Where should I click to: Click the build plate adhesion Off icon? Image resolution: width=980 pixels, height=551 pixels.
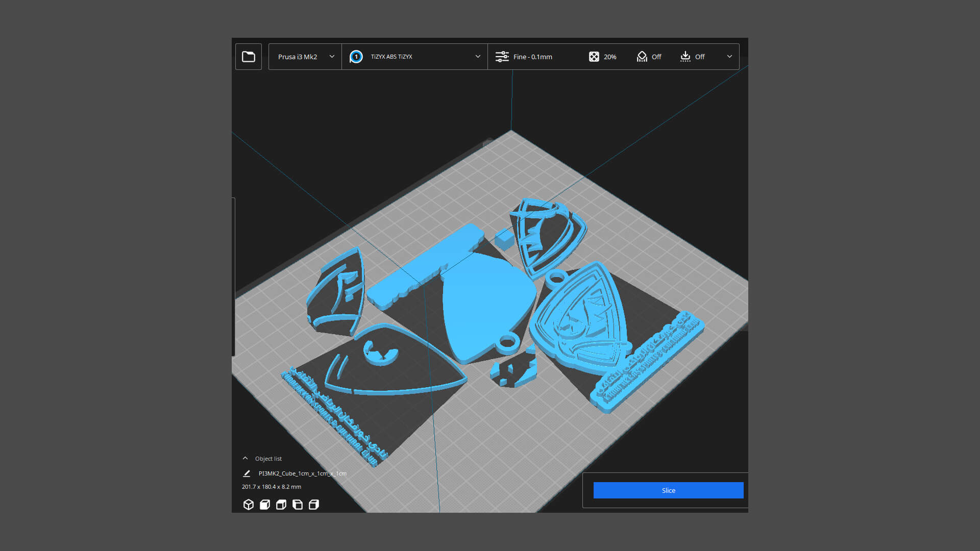685,57
